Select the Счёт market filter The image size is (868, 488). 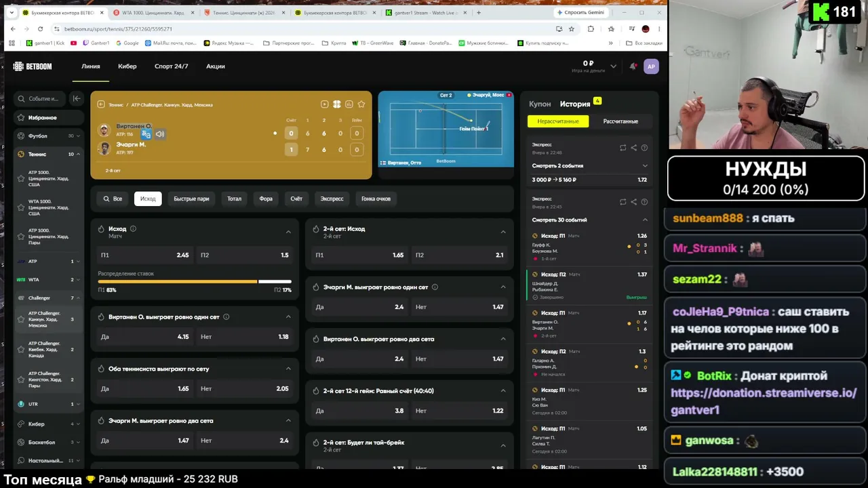(296, 199)
